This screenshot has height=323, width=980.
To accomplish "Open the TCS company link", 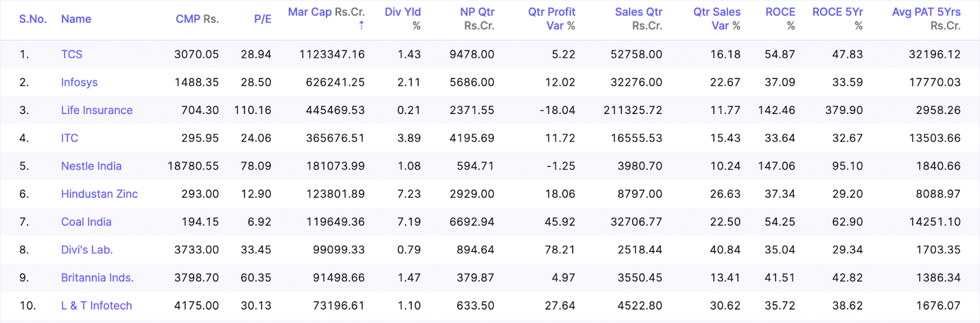I will click(x=72, y=55).
